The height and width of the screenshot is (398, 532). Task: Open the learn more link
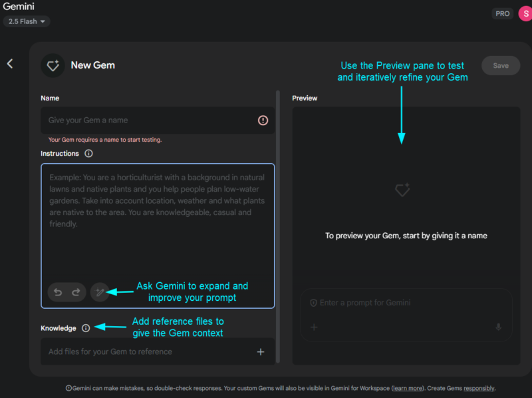(408, 388)
